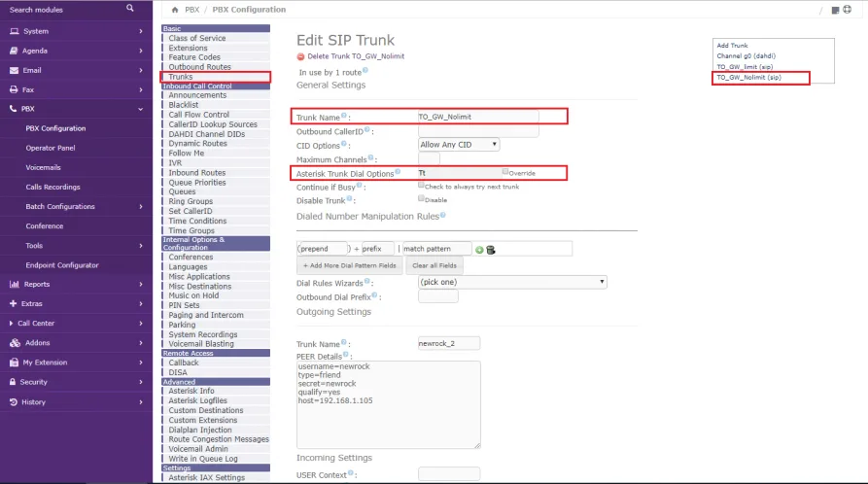Click the prepend input field
Image resolution: width=868 pixels, height=484 pixels.
[322, 249]
